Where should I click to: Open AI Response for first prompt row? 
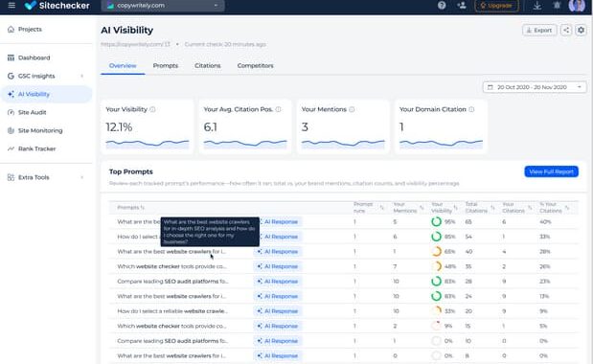[x=278, y=221]
